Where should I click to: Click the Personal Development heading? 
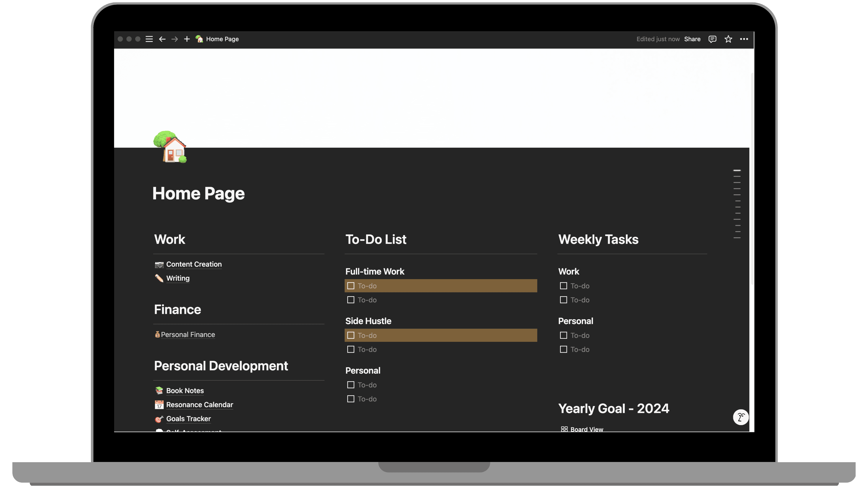pyautogui.click(x=221, y=366)
